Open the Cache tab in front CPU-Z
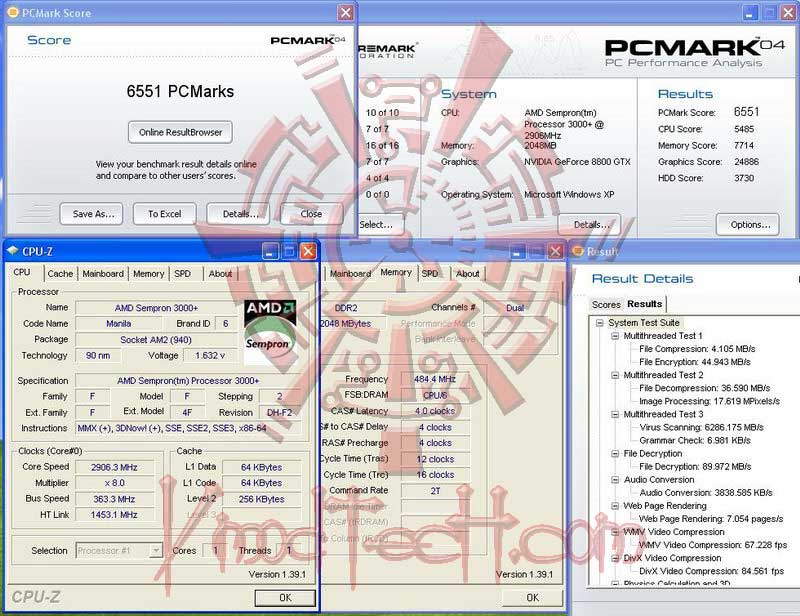The image size is (800, 616). click(60, 274)
